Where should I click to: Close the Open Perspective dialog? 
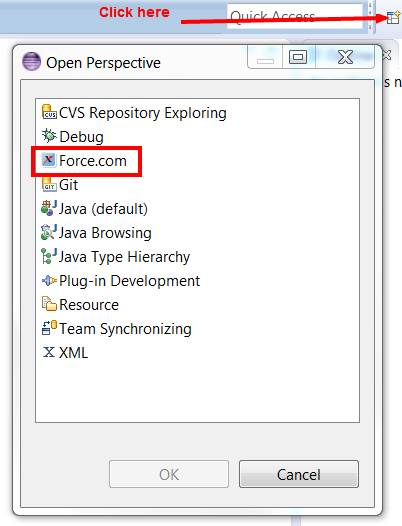point(345,57)
